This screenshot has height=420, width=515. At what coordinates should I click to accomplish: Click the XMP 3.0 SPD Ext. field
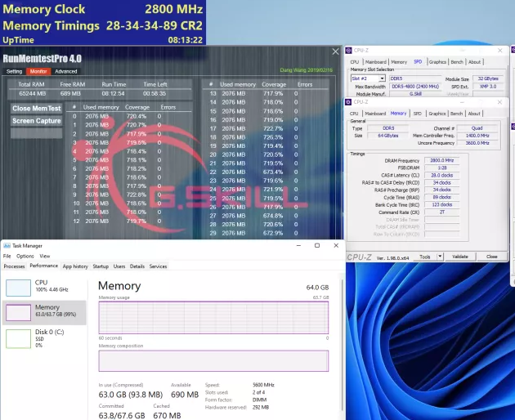click(488, 87)
